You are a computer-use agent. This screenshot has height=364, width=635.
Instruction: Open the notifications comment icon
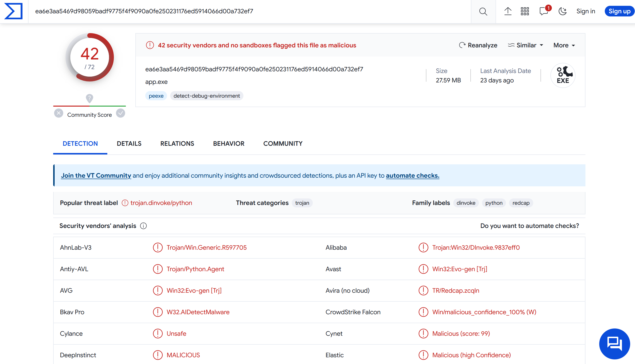point(544,11)
